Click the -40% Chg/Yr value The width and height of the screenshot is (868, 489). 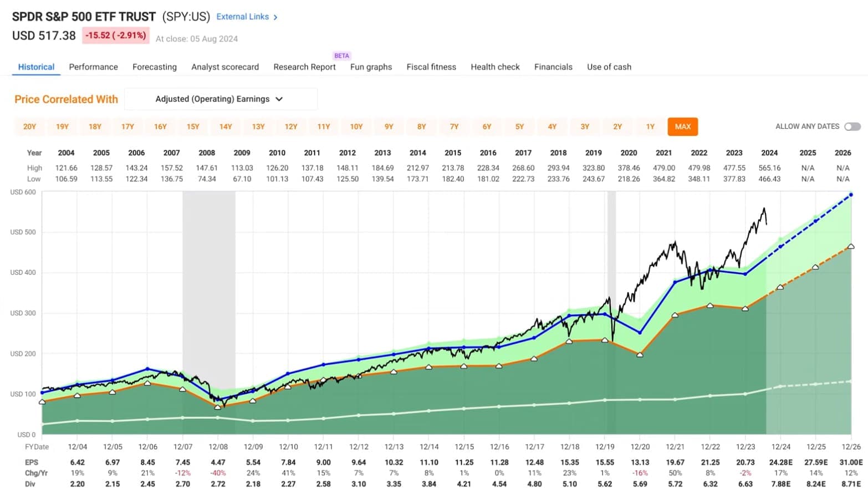pyautogui.click(x=218, y=473)
